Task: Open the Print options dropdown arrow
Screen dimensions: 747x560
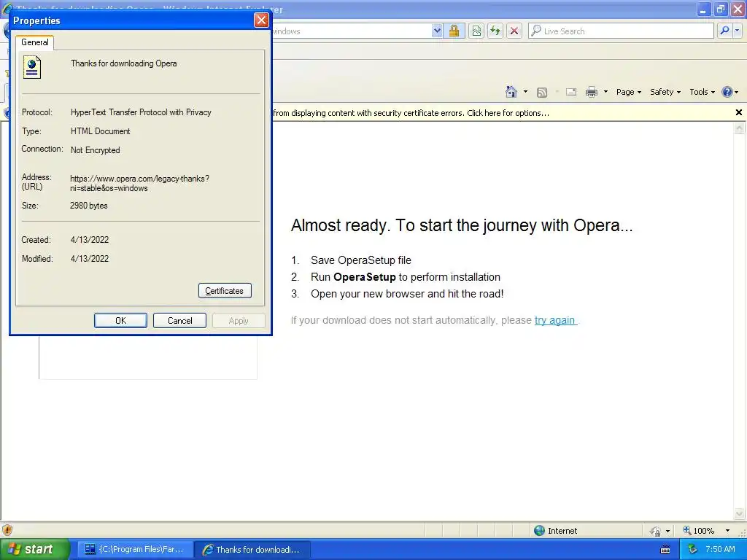Action: click(605, 92)
